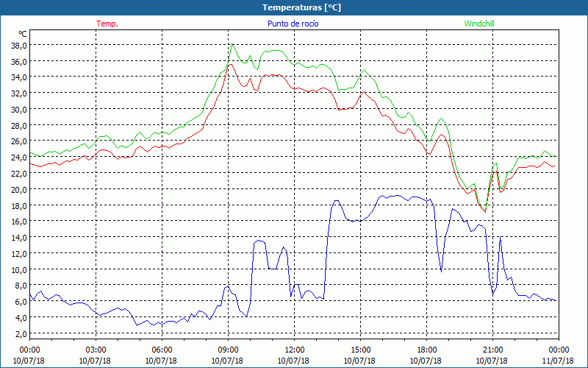Click the 12,0 y-axis label

(x=19, y=253)
